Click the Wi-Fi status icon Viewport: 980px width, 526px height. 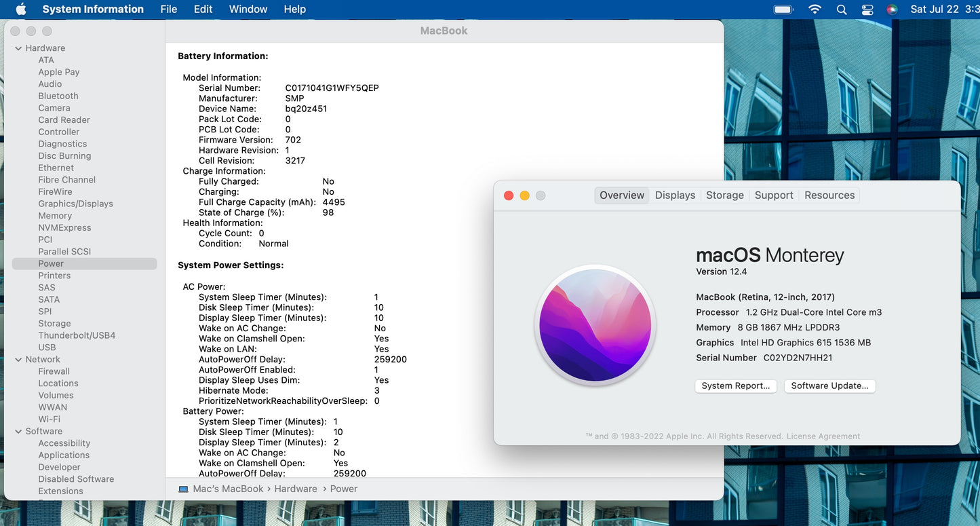(815, 9)
